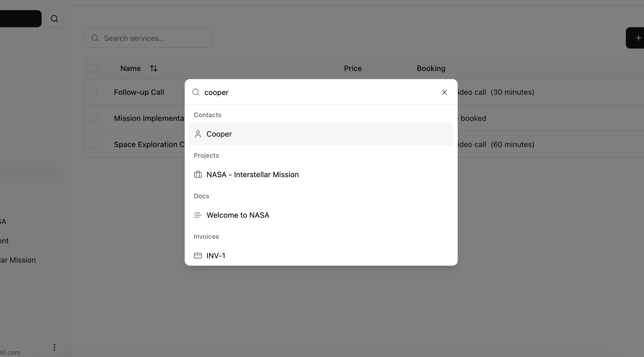Screen dimensions: 644x357
Task: Click the document lines icon for Welcome to NASA
Action: click(198, 215)
